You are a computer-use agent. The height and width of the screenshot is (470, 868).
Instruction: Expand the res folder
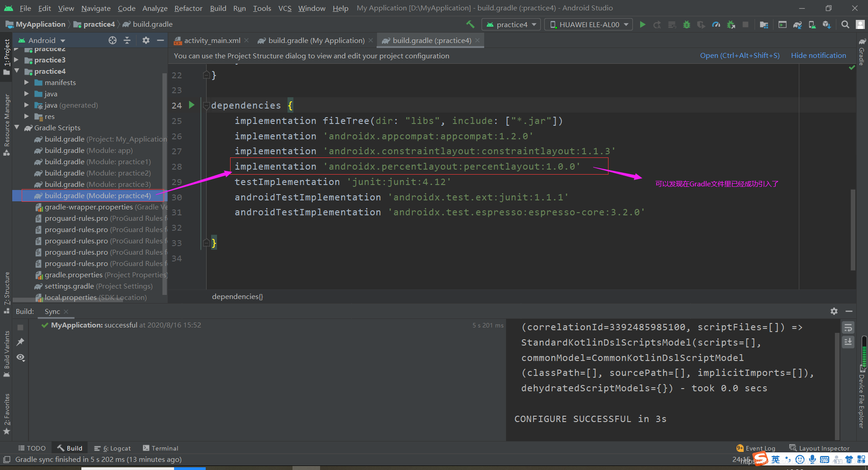[x=27, y=116]
